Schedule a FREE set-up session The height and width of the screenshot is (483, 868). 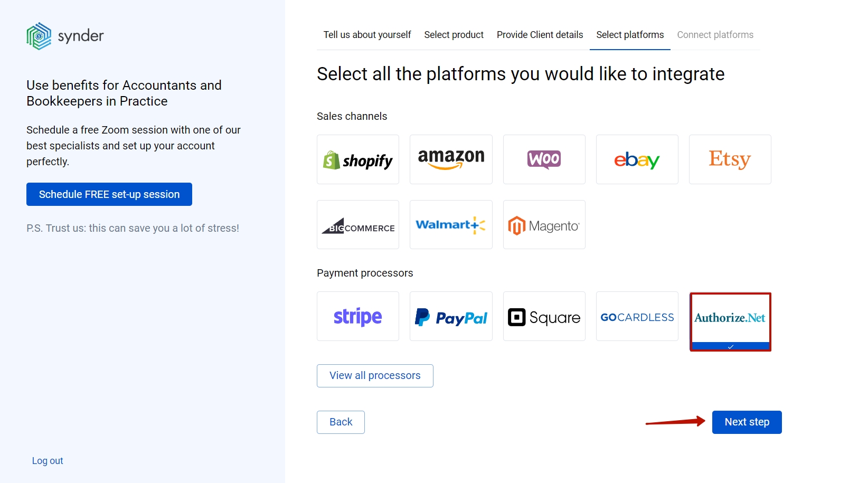coord(109,194)
